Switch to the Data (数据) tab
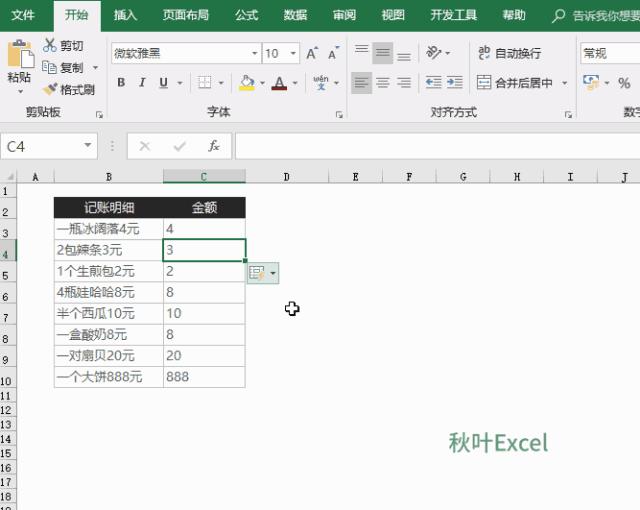 point(295,16)
